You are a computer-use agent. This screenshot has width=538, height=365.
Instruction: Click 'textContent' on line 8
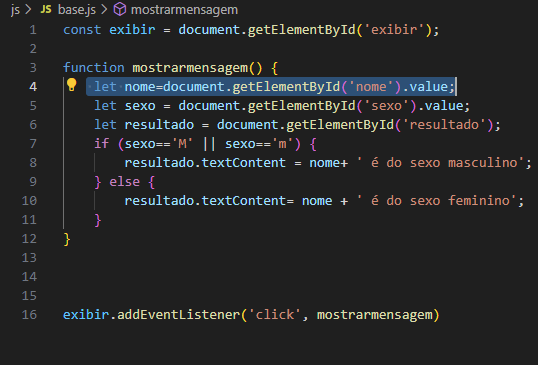point(244,163)
